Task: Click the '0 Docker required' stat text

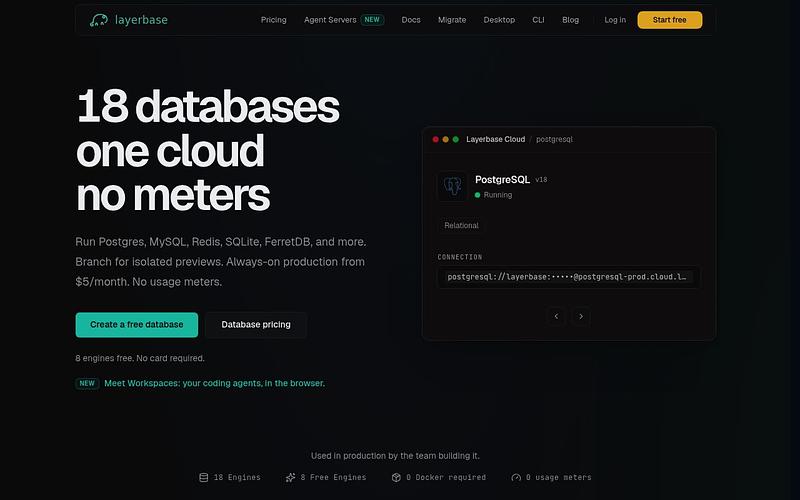Action: 446,478
